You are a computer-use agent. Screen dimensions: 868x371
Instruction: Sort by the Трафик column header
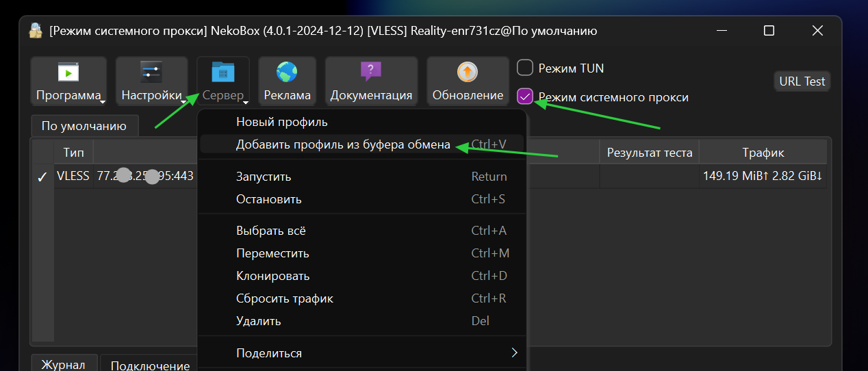click(763, 153)
